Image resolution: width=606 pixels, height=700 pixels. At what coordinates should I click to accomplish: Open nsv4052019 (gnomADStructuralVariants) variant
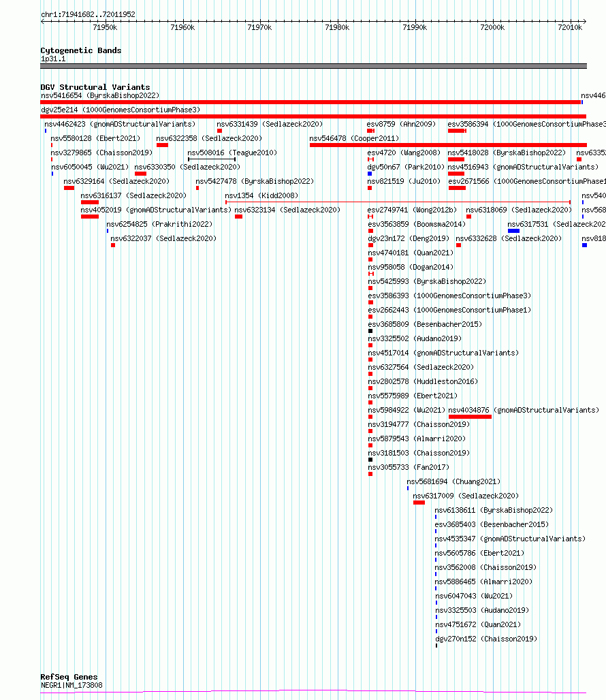click(156, 210)
